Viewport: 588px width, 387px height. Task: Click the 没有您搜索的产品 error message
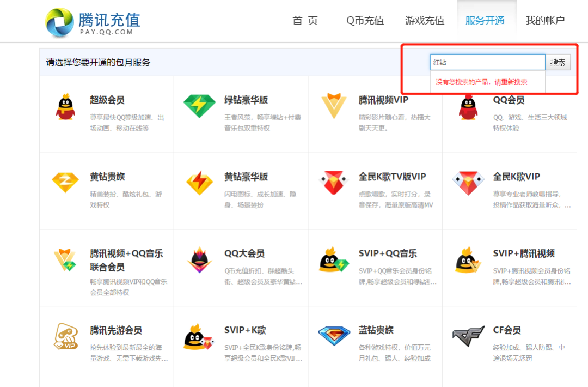click(x=481, y=82)
